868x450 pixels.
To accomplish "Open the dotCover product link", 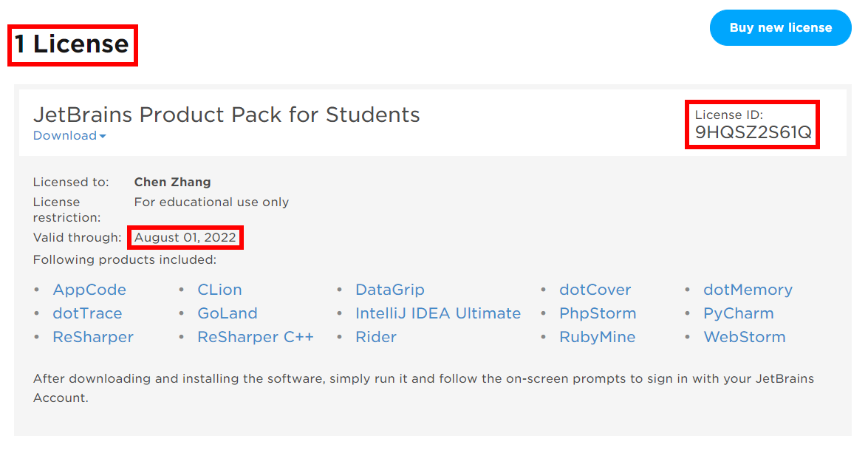I will click(x=595, y=290).
